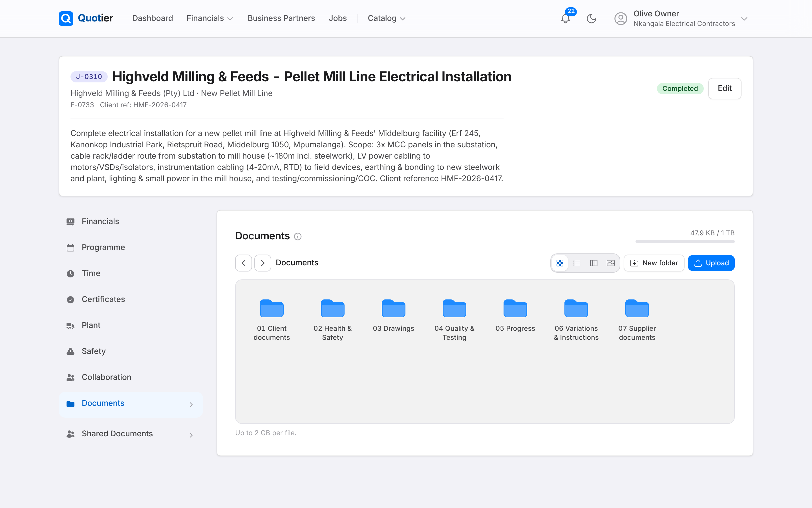
Task: Open 06 Variations & Instructions folder
Action: [576, 320]
